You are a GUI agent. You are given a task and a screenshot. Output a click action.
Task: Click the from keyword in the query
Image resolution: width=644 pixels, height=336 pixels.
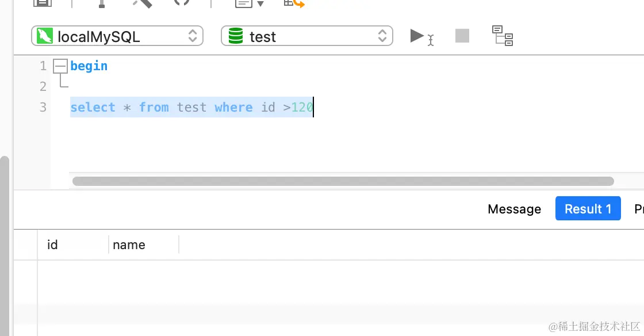pos(154,107)
